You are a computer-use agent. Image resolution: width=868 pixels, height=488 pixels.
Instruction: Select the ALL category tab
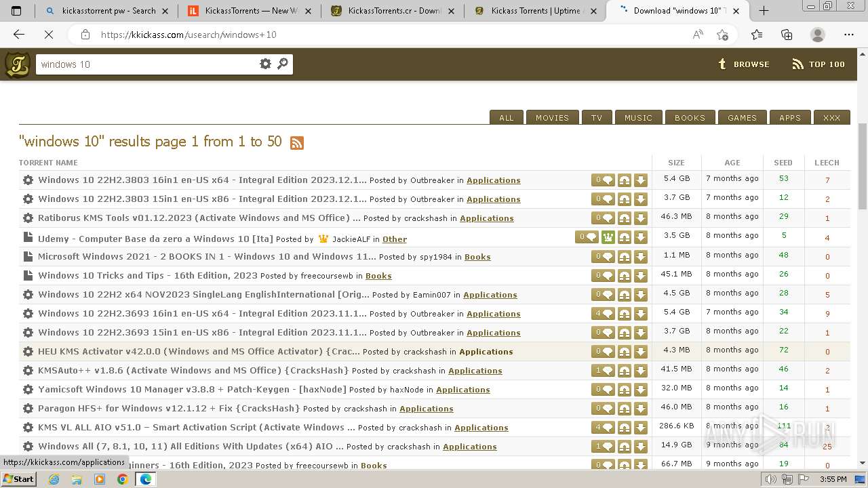click(x=507, y=117)
